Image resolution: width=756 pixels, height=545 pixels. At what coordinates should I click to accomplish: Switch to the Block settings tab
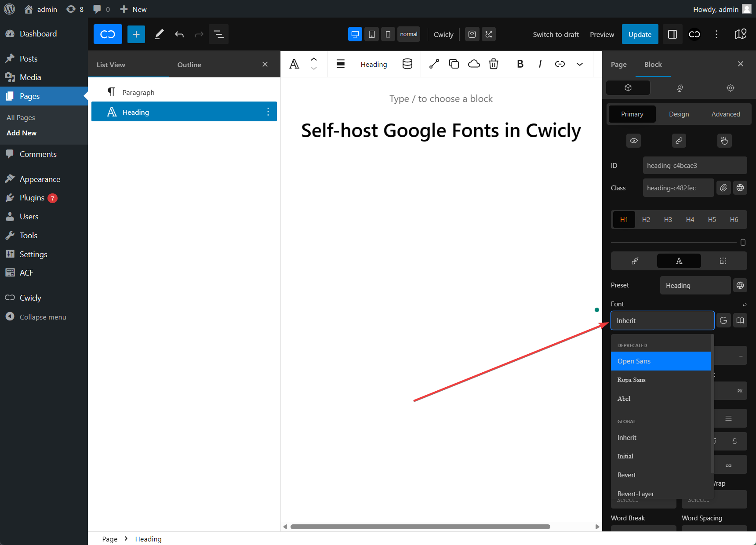653,65
